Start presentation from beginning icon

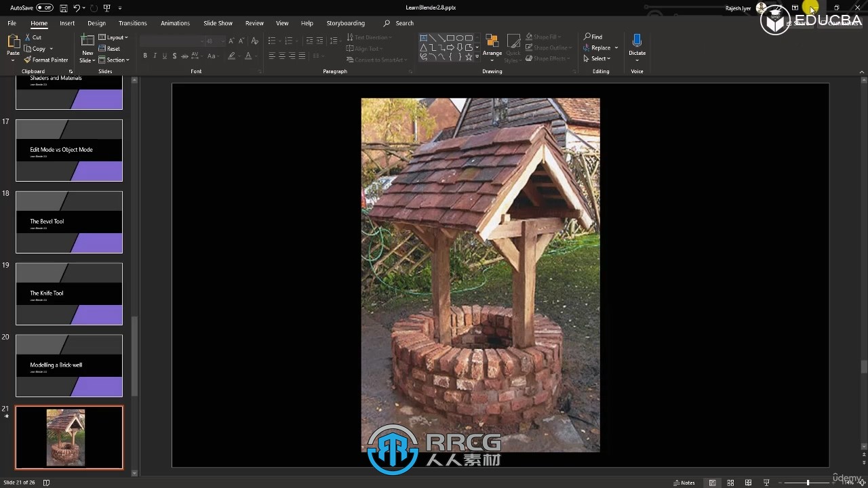(x=107, y=8)
